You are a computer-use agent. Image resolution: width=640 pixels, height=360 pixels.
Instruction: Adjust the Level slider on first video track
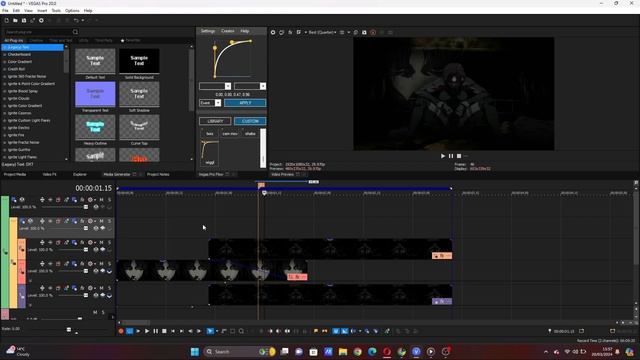tap(86, 207)
